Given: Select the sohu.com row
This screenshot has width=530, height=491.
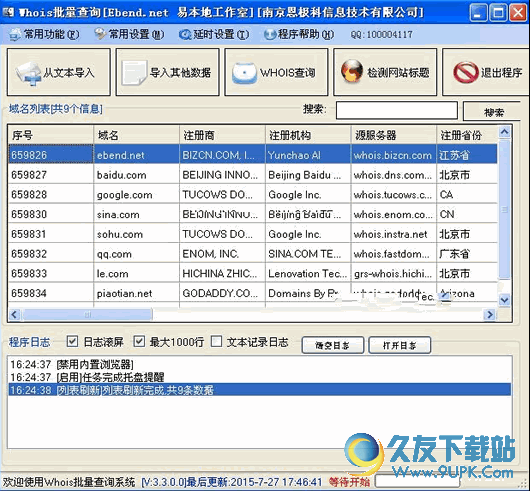Looking at the screenshot, I should pyautogui.click(x=253, y=234).
